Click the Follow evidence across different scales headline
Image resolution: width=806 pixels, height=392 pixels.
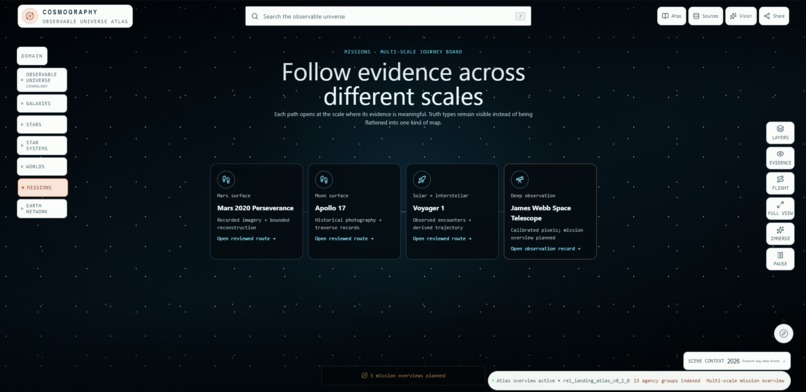coord(404,84)
